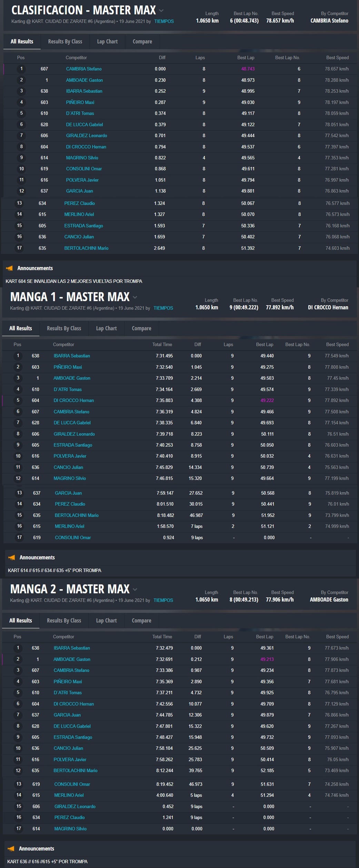
Task: Follow TIEMPOS link under Manga 1 title
Action: 163,308
